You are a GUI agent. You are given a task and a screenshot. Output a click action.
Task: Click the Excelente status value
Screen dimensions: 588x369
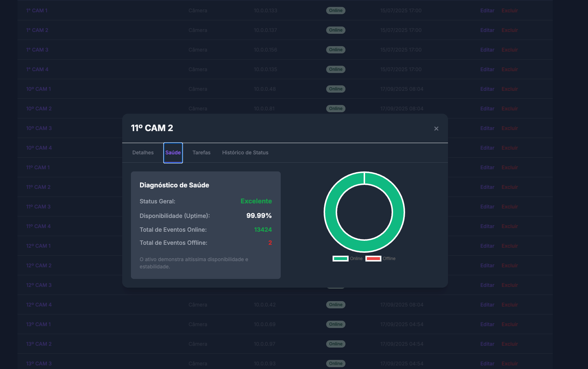(x=256, y=201)
